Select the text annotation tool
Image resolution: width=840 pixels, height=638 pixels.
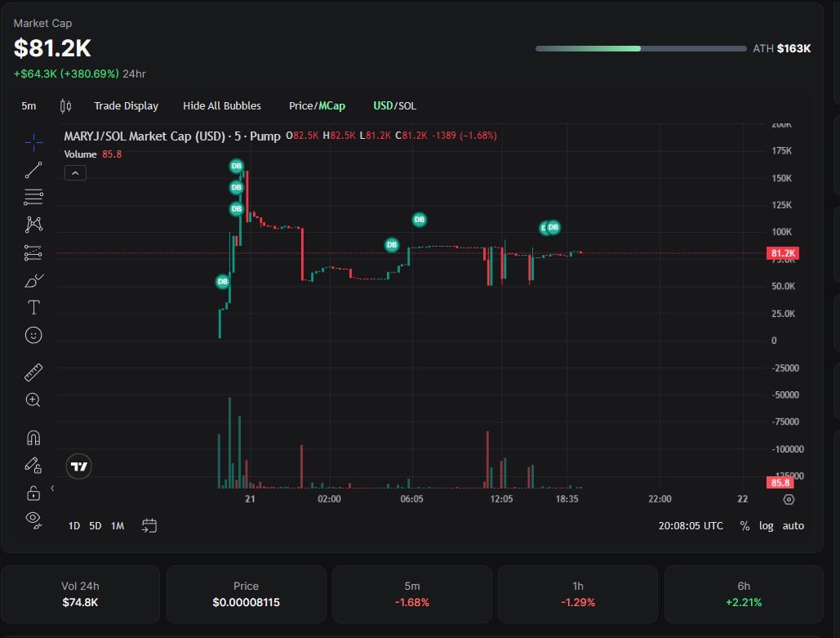click(33, 306)
